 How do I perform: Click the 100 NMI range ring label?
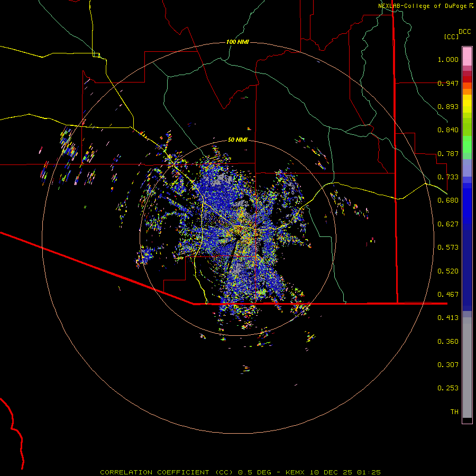(237, 42)
